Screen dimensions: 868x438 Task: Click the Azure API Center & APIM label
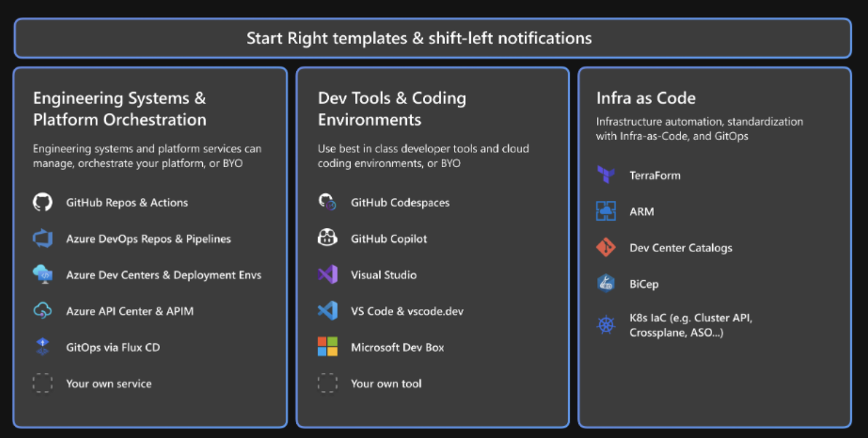[x=129, y=311]
